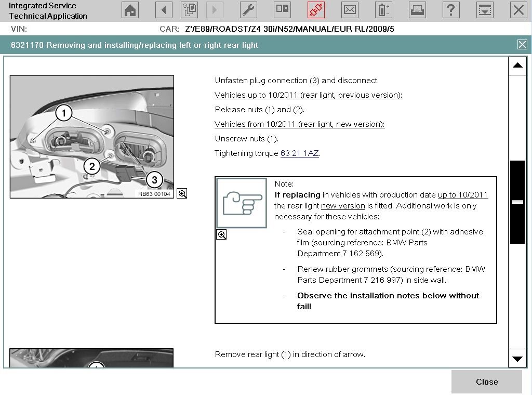
Task: Open the toolbar dropdown menu icon
Action: pyautogui.click(x=485, y=10)
